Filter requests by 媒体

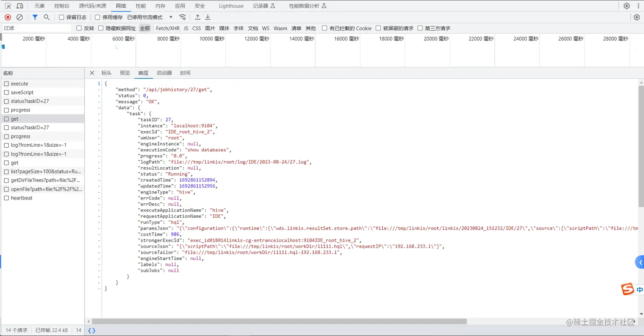[224, 28]
